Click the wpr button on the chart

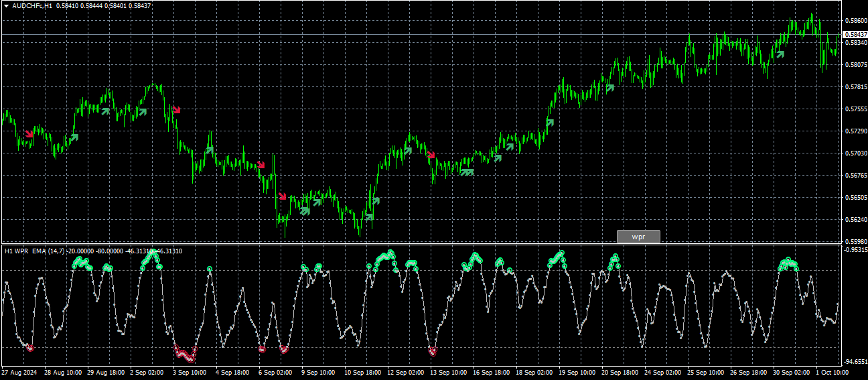coord(638,237)
